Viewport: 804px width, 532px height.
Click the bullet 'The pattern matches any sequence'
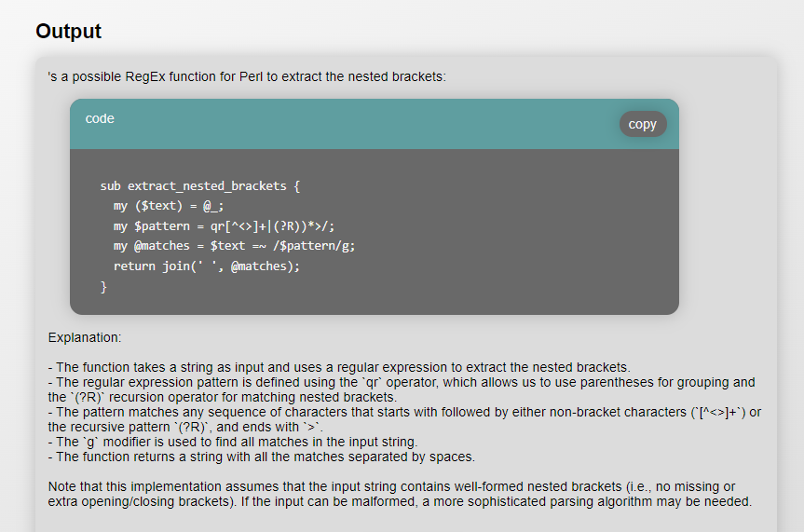[404, 412]
